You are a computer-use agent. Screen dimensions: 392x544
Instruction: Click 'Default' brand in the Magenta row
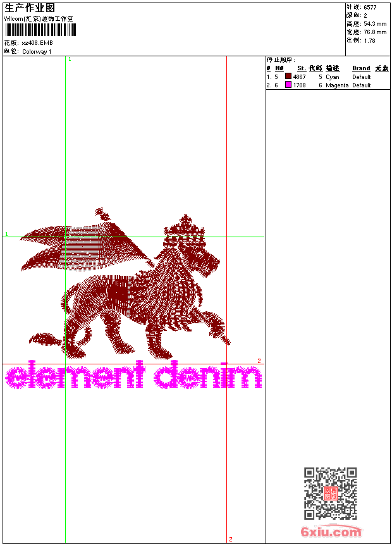tap(362, 85)
